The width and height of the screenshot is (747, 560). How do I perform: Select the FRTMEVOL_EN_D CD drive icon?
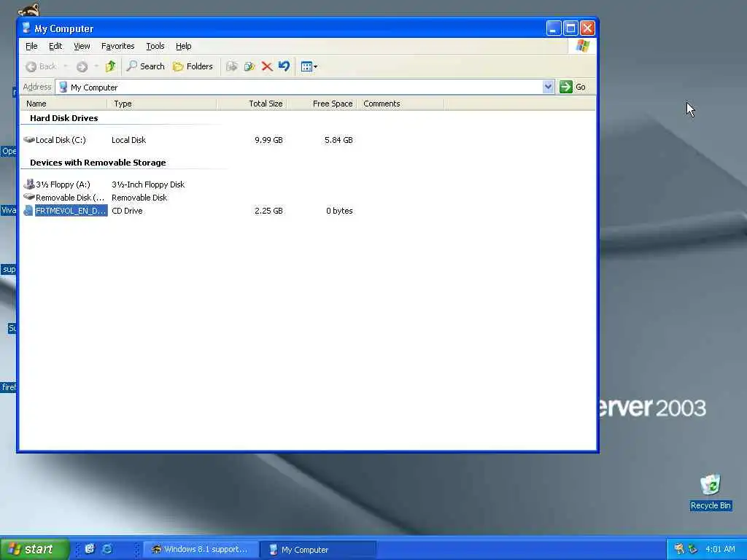(x=28, y=211)
